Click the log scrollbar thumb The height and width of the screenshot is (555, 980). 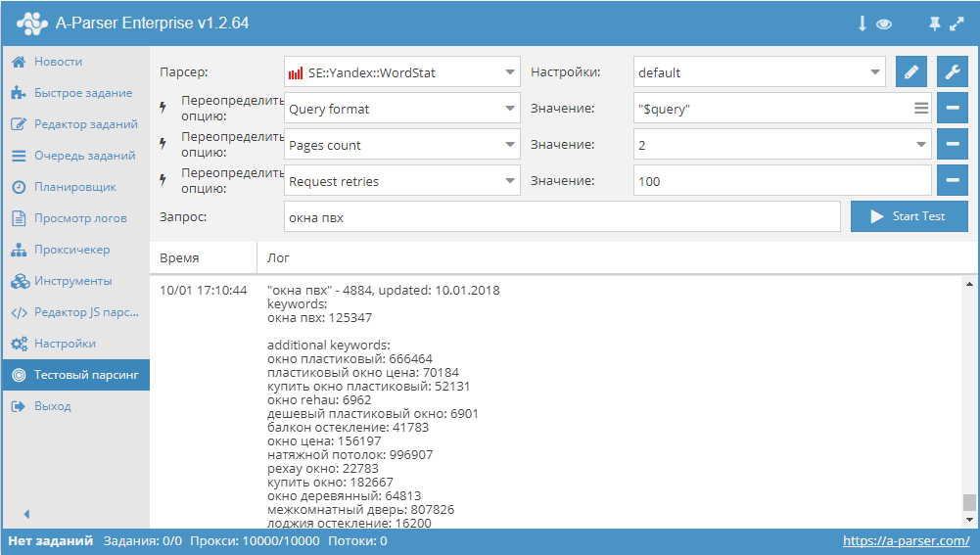(x=969, y=502)
